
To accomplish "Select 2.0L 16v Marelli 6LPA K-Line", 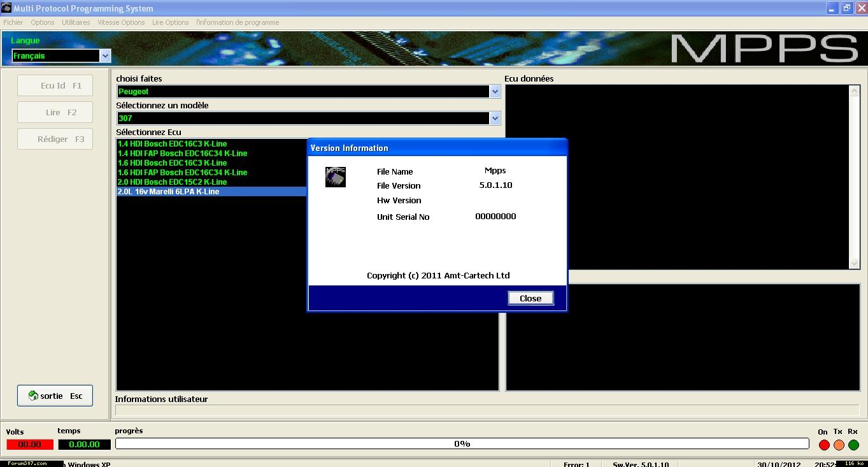I will [x=211, y=192].
